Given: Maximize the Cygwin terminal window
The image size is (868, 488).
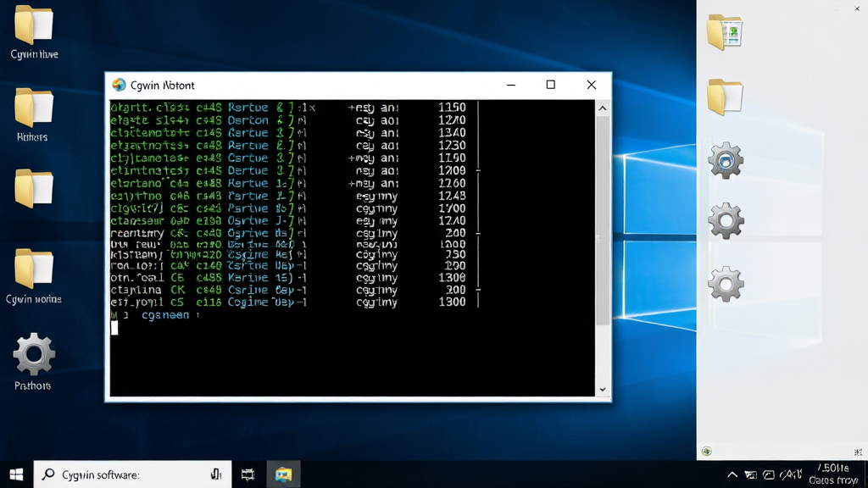Looking at the screenshot, I should 551,85.
